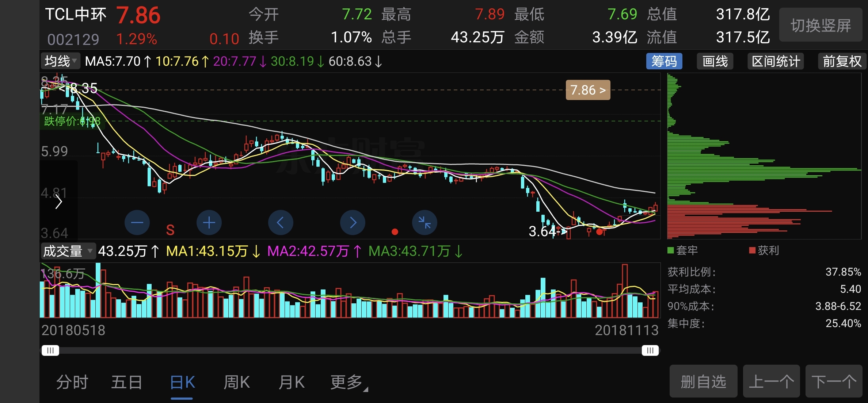Go to next stock 下一个
868x403 pixels.
click(834, 381)
